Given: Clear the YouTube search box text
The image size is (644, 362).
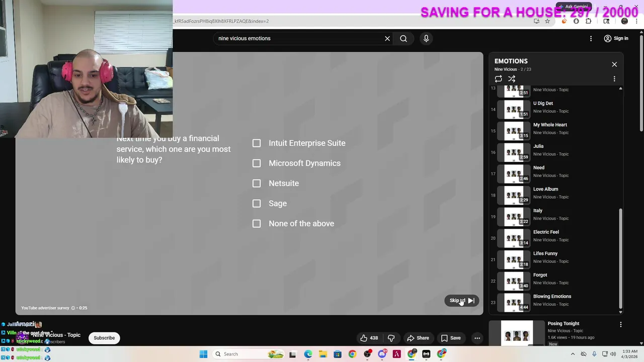Looking at the screenshot, I should [387, 38].
